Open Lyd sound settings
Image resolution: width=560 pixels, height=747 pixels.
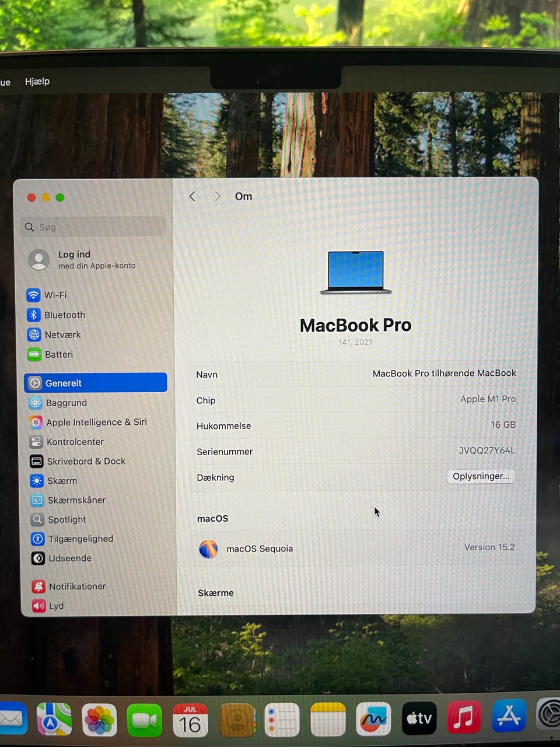[x=56, y=606]
